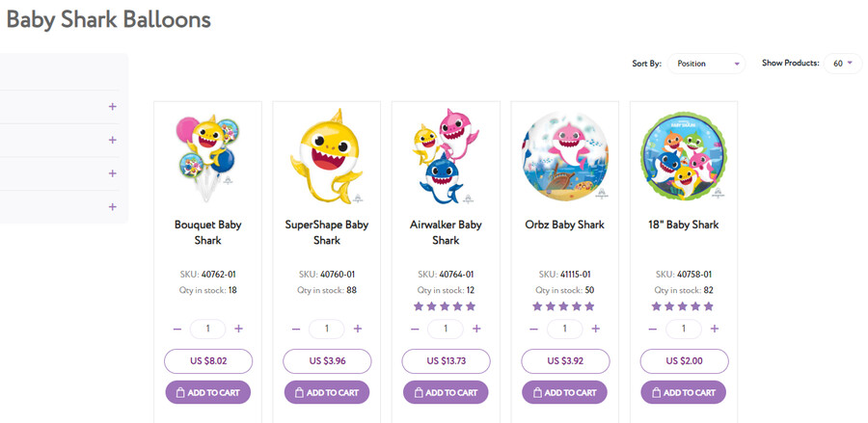This screenshot has width=868, height=423.
Task: Decrease quantity for SuperShape Baby Shark
Action: coord(296,329)
